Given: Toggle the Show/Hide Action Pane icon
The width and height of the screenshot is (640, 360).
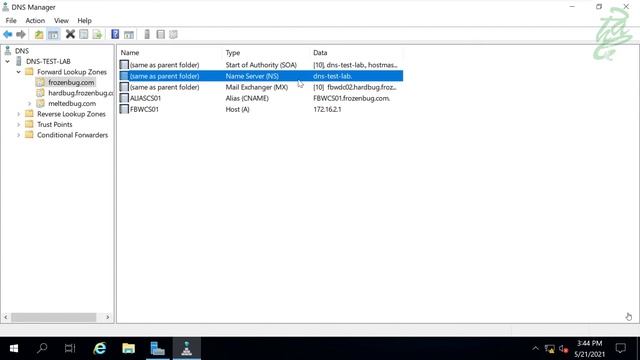Looking at the screenshot, I should tap(129, 35).
